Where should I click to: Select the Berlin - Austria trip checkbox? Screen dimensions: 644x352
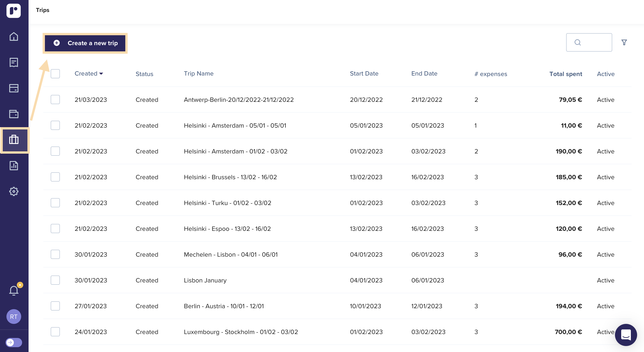[55, 306]
